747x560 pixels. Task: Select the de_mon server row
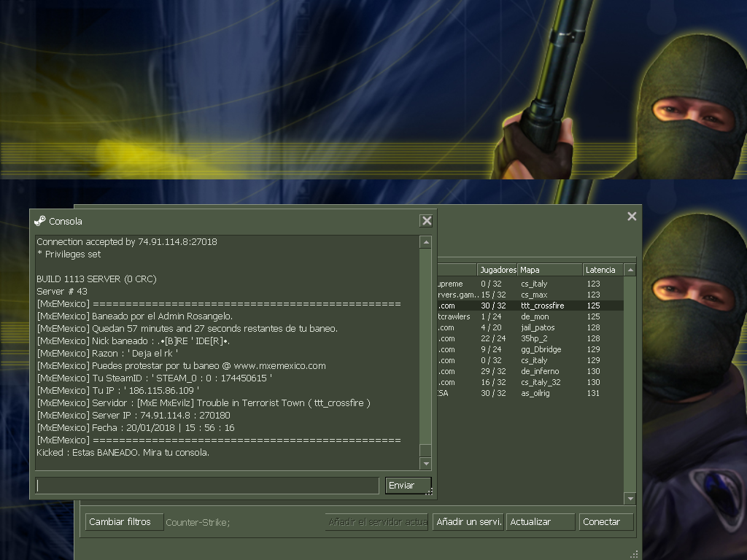530,316
